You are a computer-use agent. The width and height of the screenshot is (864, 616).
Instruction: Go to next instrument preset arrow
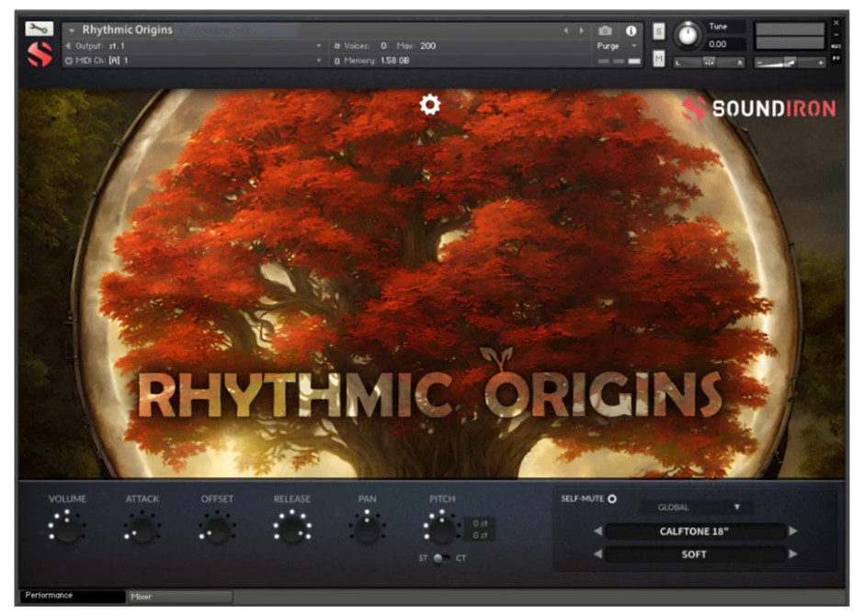(581, 31)
